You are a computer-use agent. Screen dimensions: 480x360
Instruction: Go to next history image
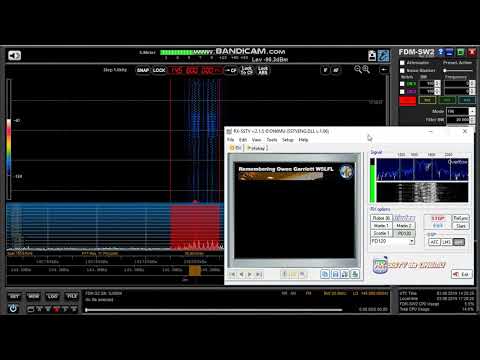(250, 274)
